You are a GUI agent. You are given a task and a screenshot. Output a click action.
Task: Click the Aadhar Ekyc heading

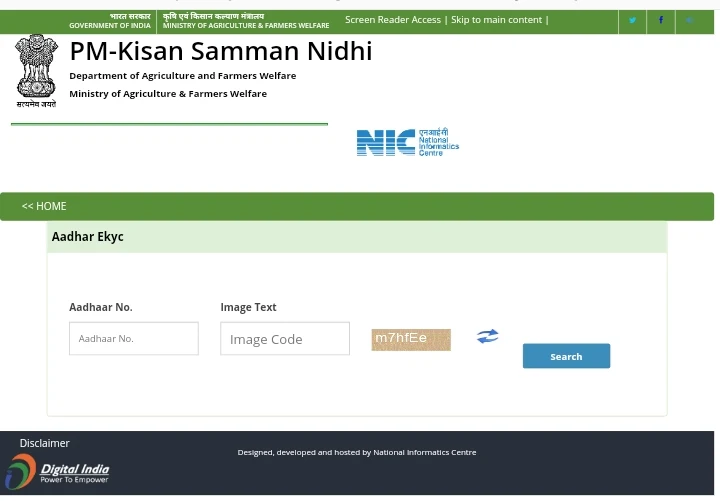(x=87, y=236)
